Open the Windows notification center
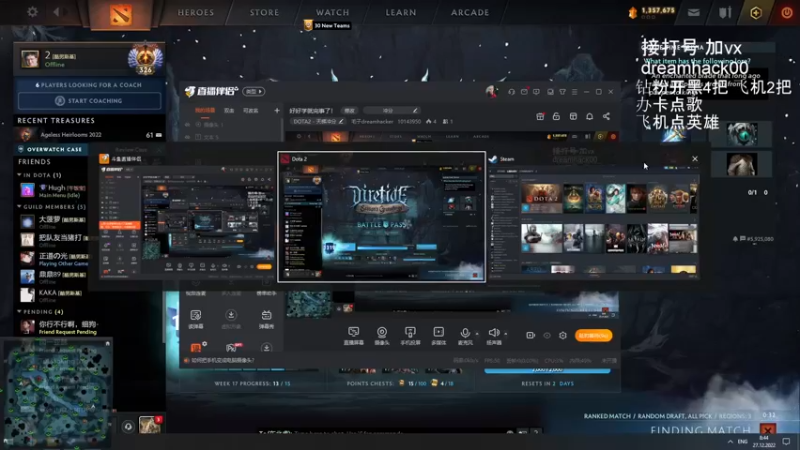This screenshot has width=800, height=450. [786, 441]
